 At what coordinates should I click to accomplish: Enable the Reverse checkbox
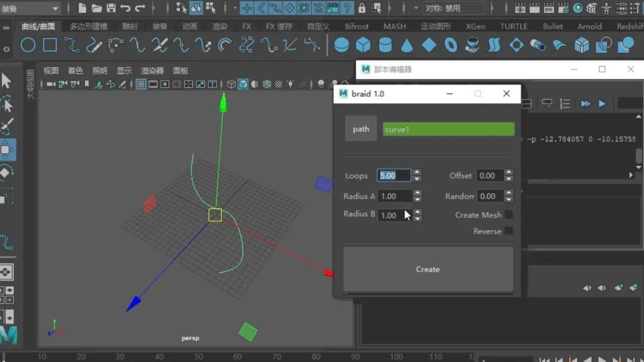click(509, 231)
